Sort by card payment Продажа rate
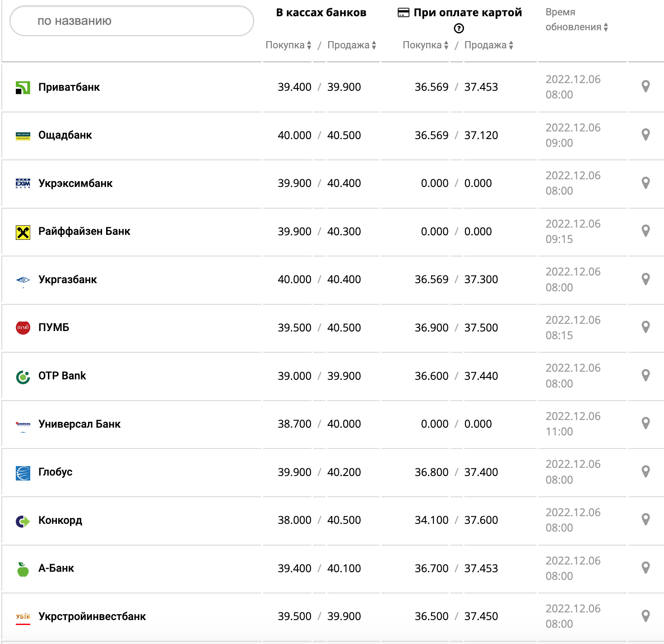The image size is (664, 644). (488, 45)
